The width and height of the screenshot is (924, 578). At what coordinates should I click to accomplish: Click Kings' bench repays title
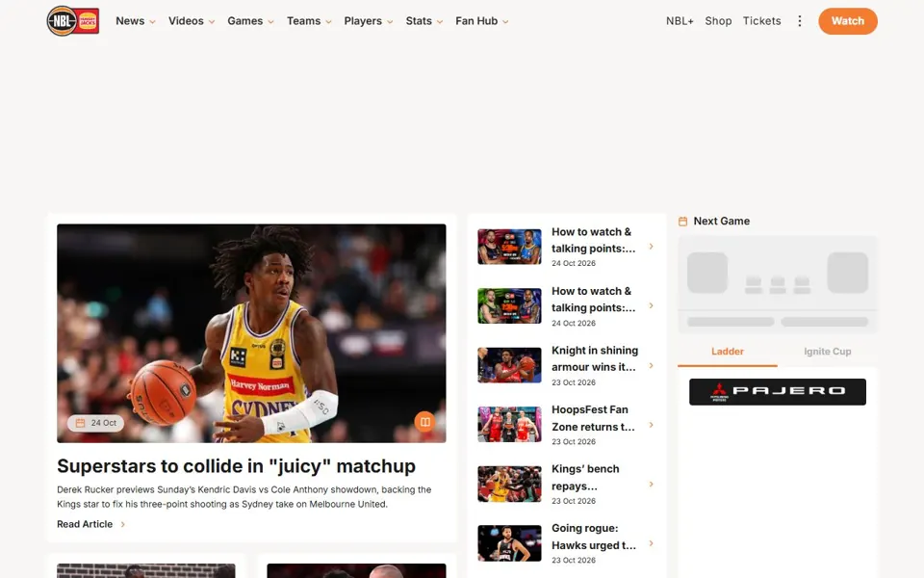click(x=585, y=478)
